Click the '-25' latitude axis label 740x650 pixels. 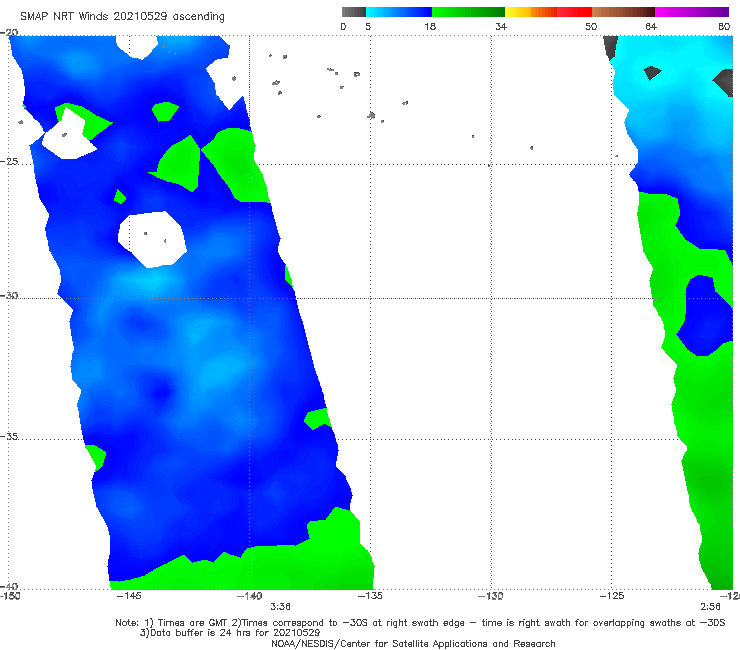(x=9, y=161)
